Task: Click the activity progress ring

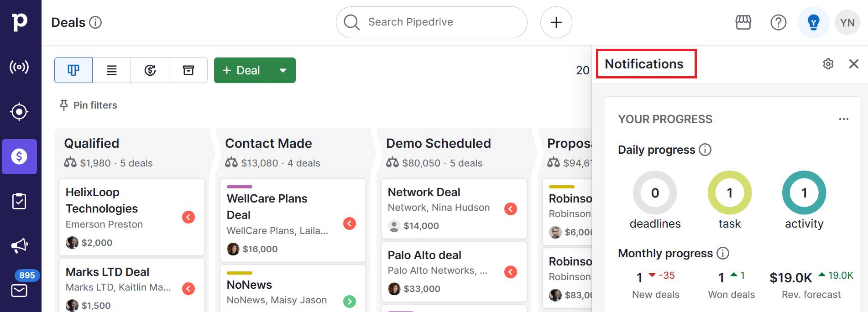Action: pyautogui.click(x=804, y=193)
